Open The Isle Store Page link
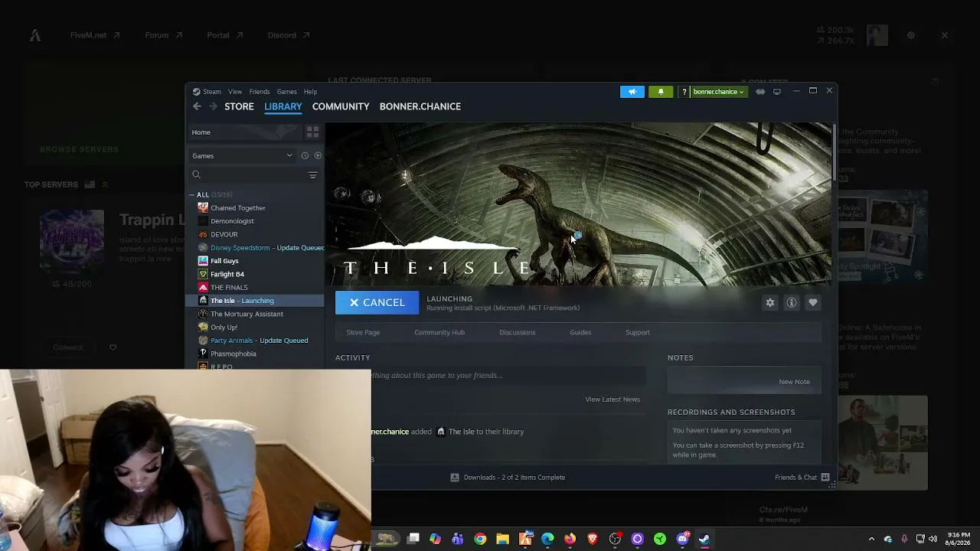980x551 pixels. (x=363, y=332)
